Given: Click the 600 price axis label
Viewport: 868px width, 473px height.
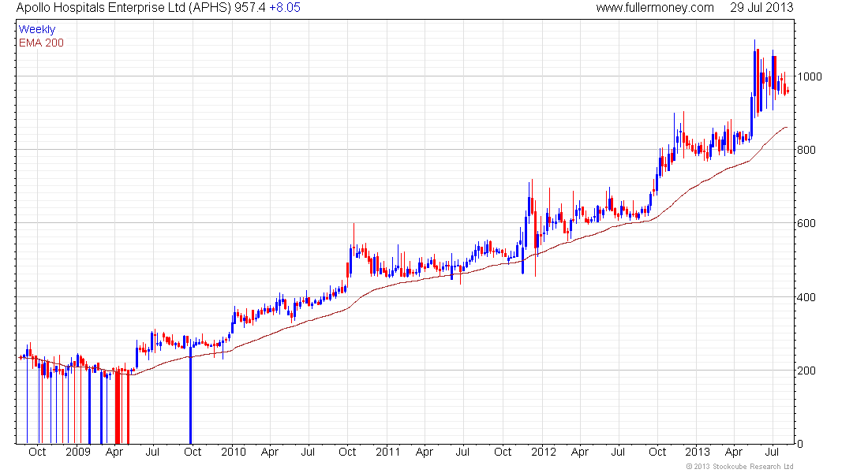Looking at the screenshot, I should coord(806,224).
